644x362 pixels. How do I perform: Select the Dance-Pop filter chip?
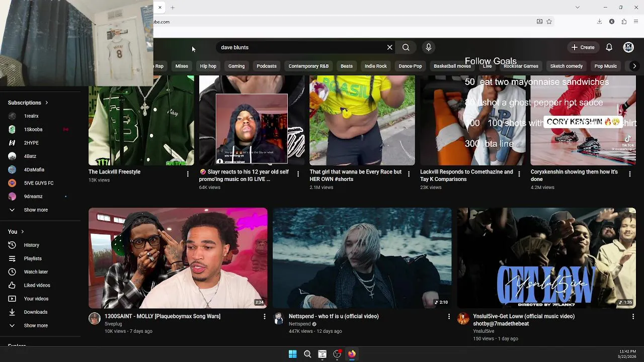(410, 66)
